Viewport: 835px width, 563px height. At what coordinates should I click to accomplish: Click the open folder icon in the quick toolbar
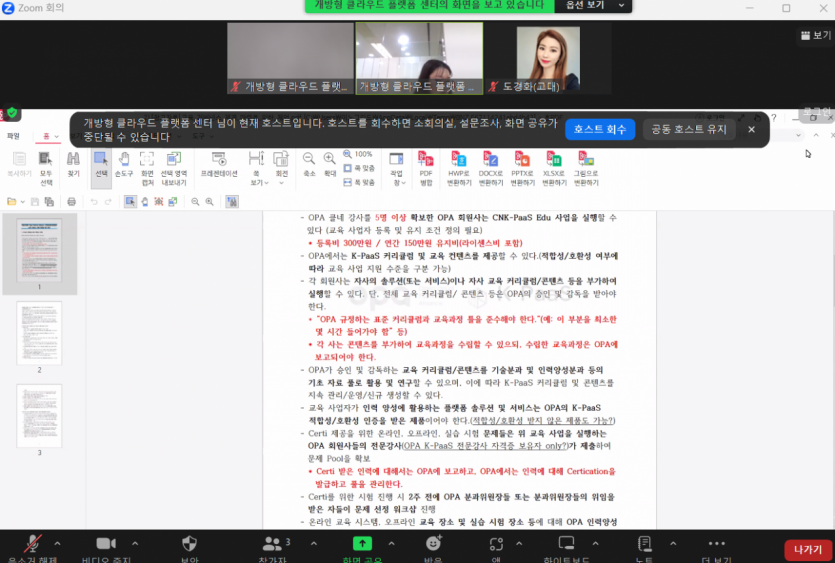click(x=11, y=201)
